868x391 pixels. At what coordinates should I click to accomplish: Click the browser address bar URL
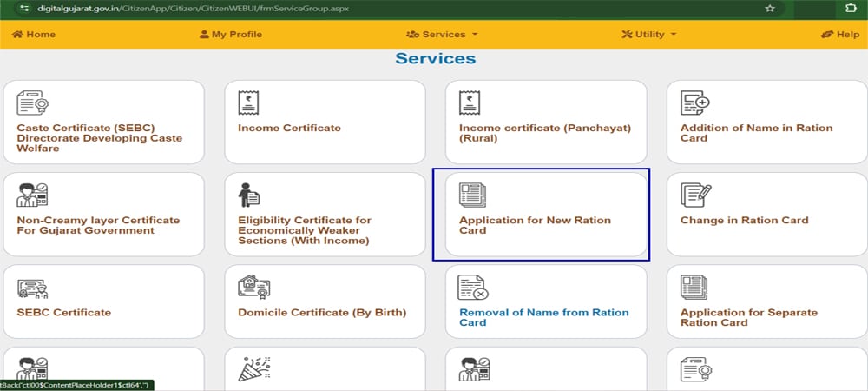(174, 9)
